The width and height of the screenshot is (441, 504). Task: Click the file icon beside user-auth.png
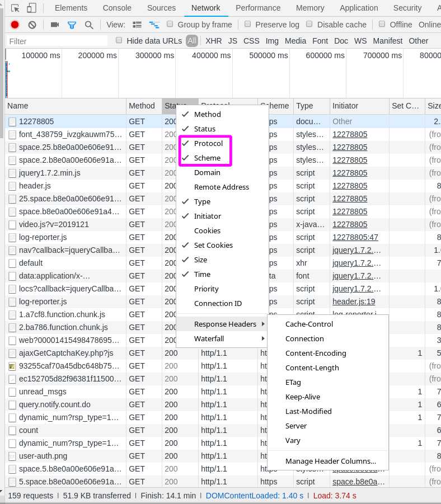[12, 456]
